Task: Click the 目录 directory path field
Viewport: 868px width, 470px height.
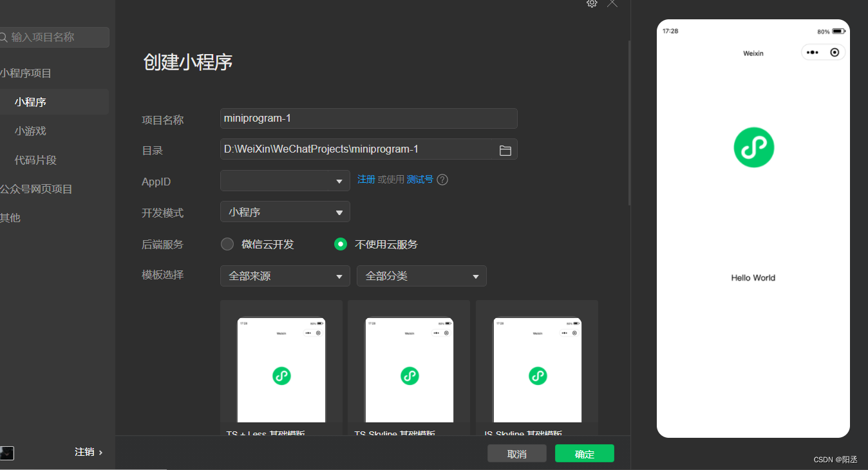Action: [369, 149]
